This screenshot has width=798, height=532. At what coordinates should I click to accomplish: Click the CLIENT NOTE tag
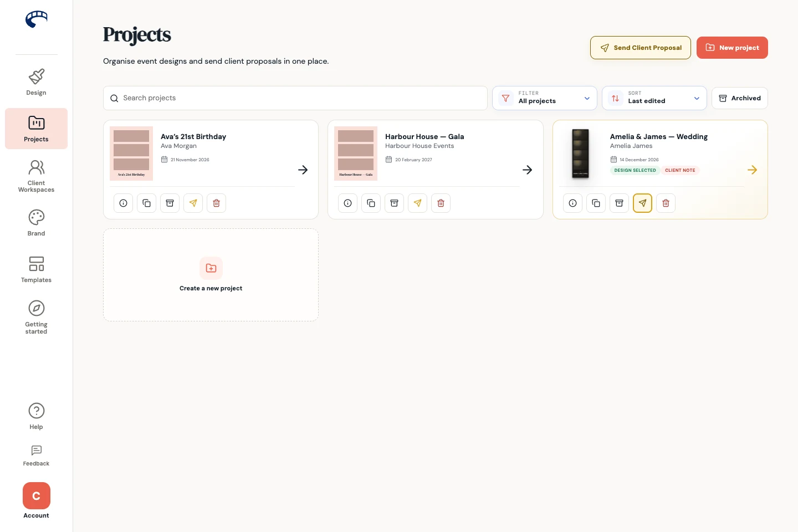pyautogui.click(x=680, y=170)
